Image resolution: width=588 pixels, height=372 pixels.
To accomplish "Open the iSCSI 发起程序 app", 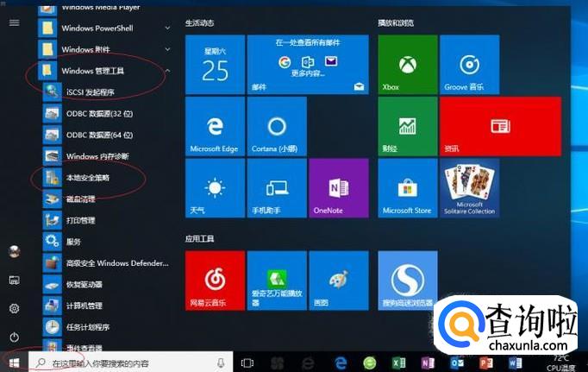I will tap(106, 92).
